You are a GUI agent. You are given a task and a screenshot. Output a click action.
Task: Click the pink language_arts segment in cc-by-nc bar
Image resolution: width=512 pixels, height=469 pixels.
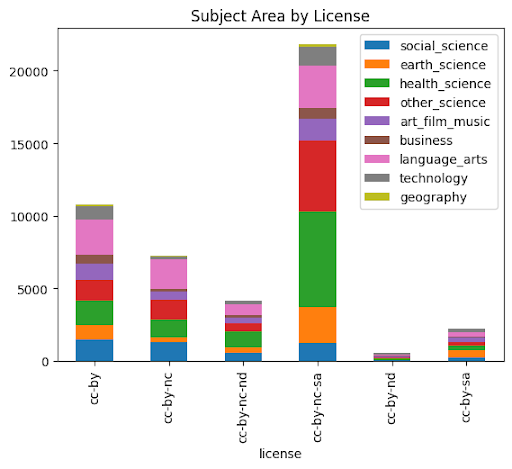169,274
